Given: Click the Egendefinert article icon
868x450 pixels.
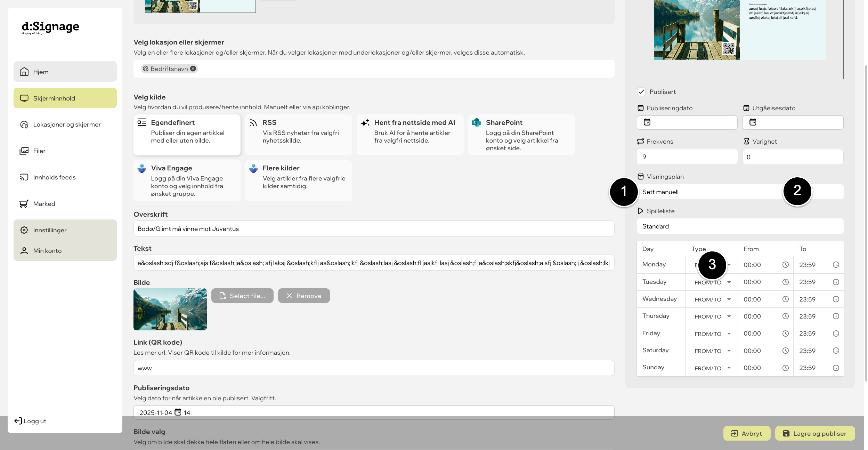Looking at the screenshot, I should pos(142,122).
